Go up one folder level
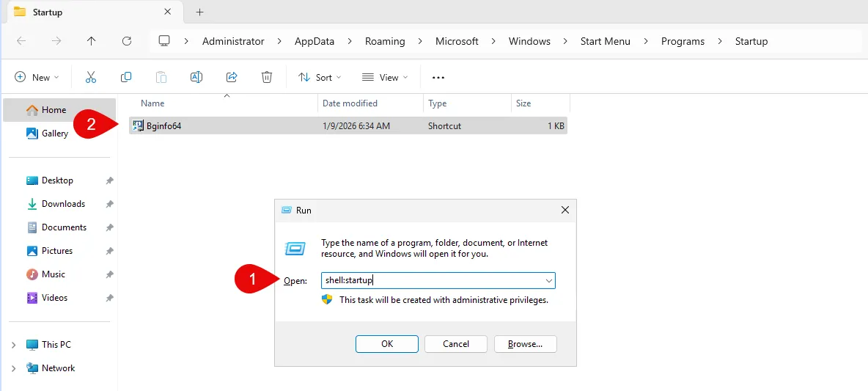The height and width of the screenshot is (391, 868). click(x=91, y=41)
